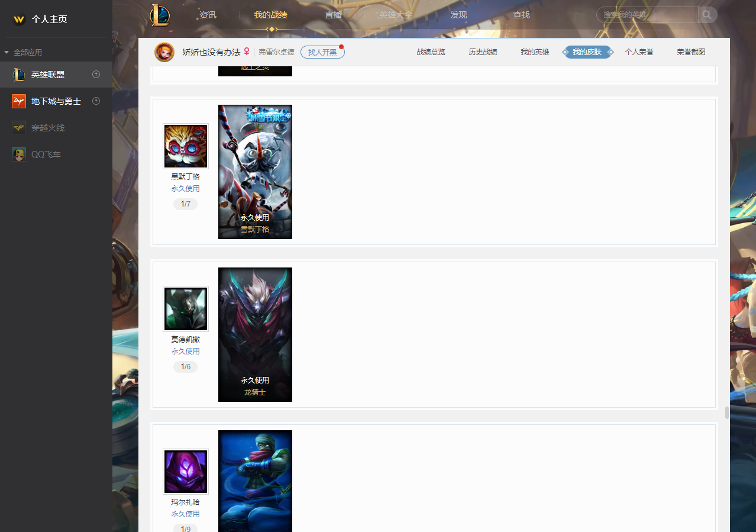
Task: Click the 1/6 skin count badge
Action: (186, 367)
